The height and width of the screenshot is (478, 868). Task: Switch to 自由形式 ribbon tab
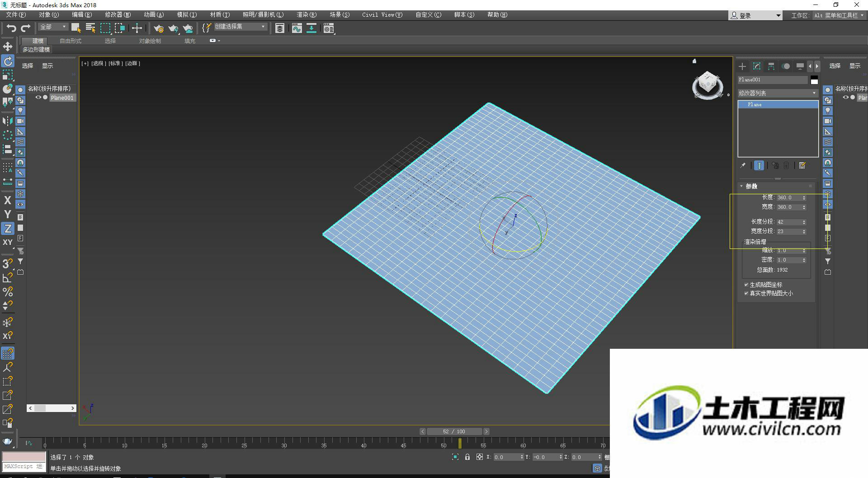pyautogui.click(x=71, y=41)
